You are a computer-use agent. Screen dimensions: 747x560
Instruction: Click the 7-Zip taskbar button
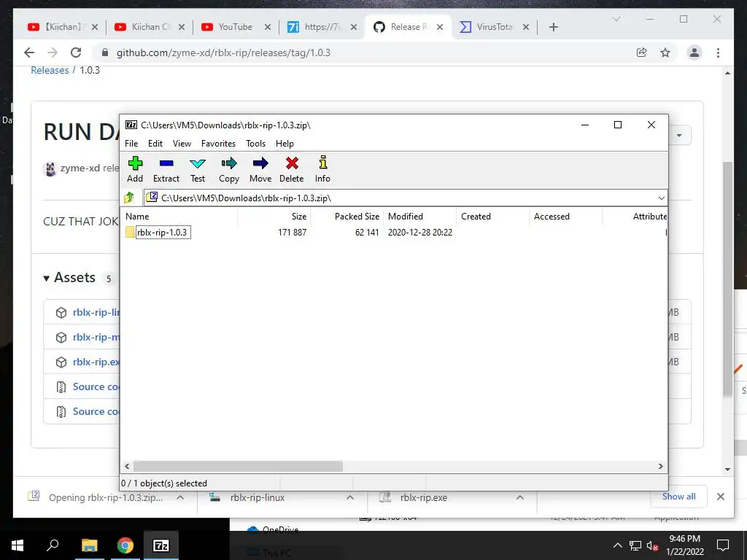click(x=160, y=545)
